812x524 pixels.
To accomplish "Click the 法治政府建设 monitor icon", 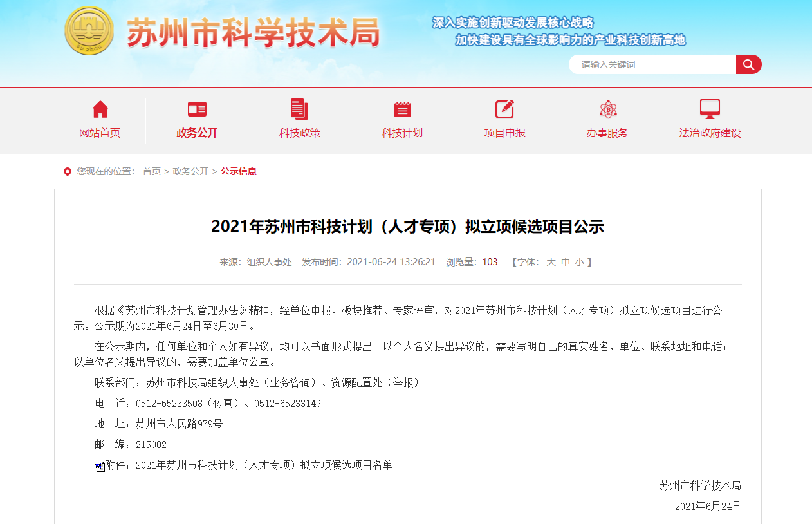I will [710, 109].
